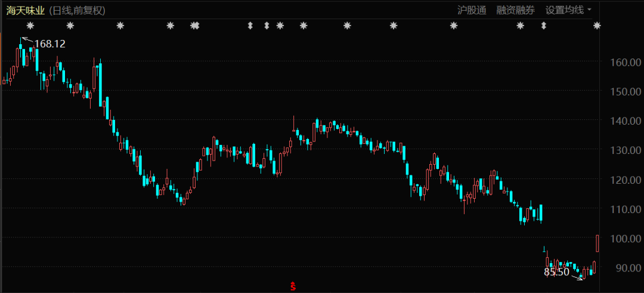644x293 pixels.
Task: Click the rightmost up-down arrow marker
Action: [543, 26]
